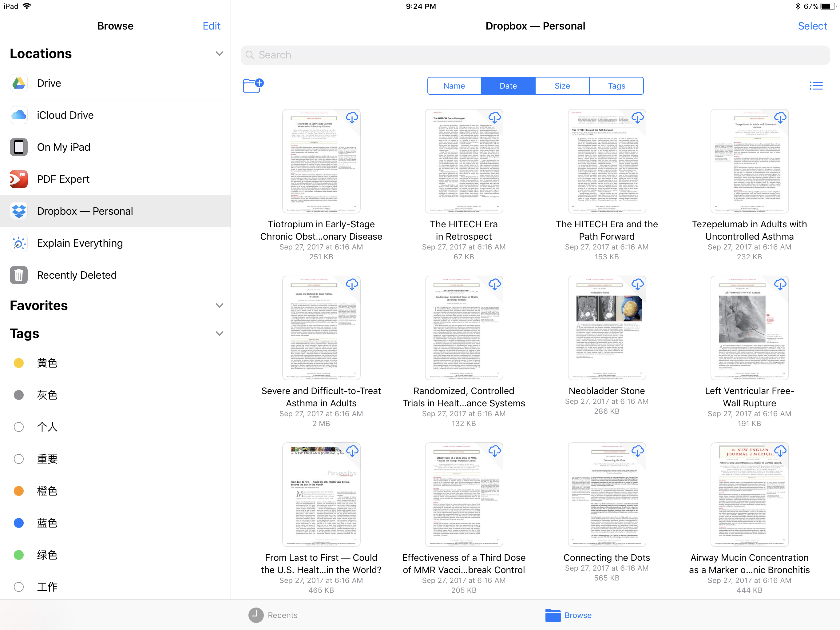Open the Drive location row

coord(115,83)
